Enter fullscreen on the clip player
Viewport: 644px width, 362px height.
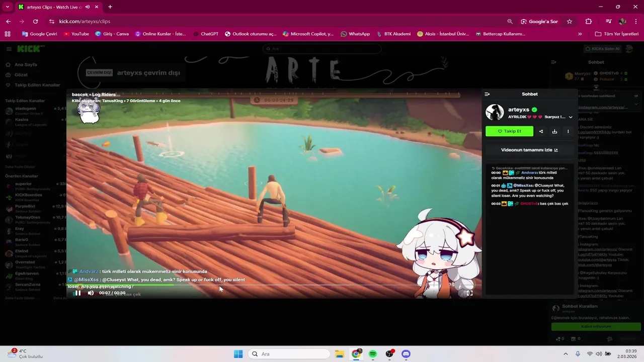469,293
